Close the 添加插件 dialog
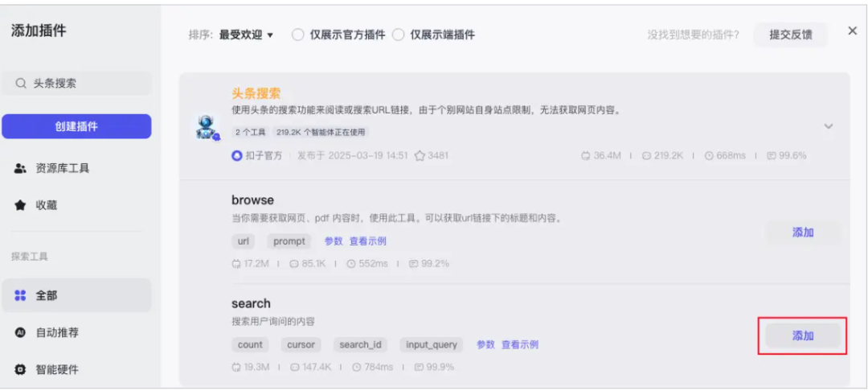 pyautogui.click(x=853, y=31)
